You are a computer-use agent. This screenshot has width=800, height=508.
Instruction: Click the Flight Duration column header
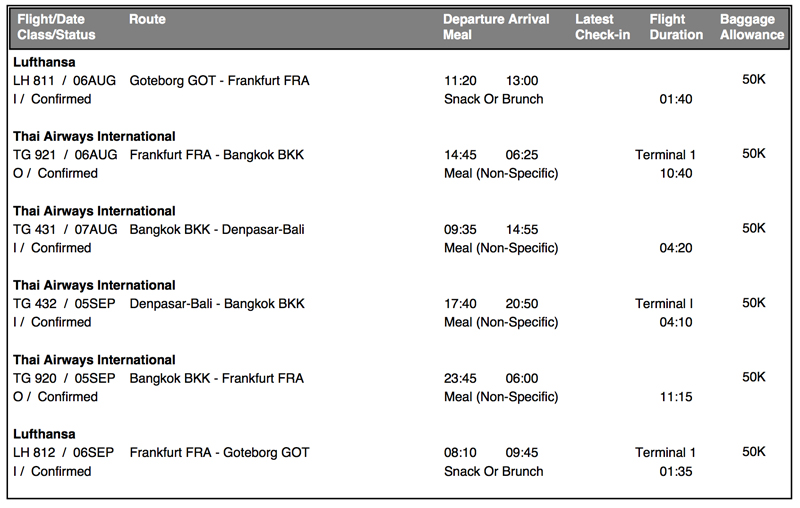676,27
